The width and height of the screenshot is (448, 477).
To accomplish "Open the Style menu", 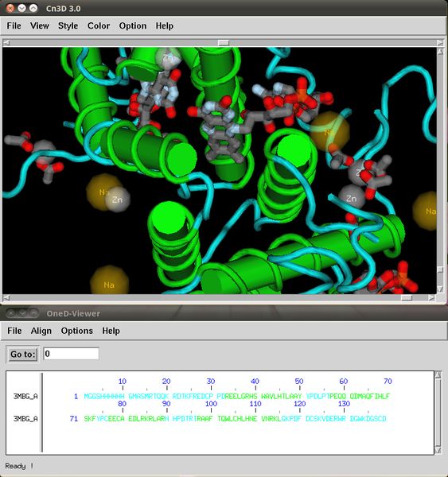I will 68,26.
